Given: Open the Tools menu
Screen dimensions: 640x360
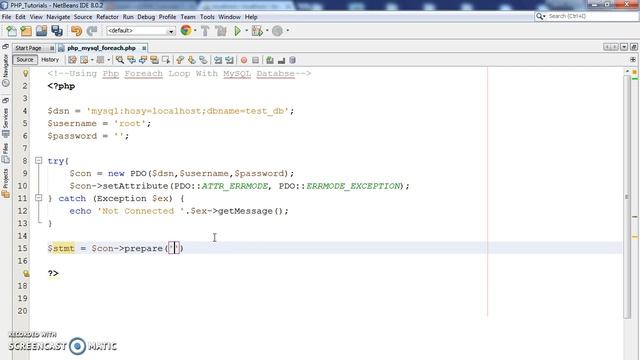Looking at the screenshot, I should point(207,17).
